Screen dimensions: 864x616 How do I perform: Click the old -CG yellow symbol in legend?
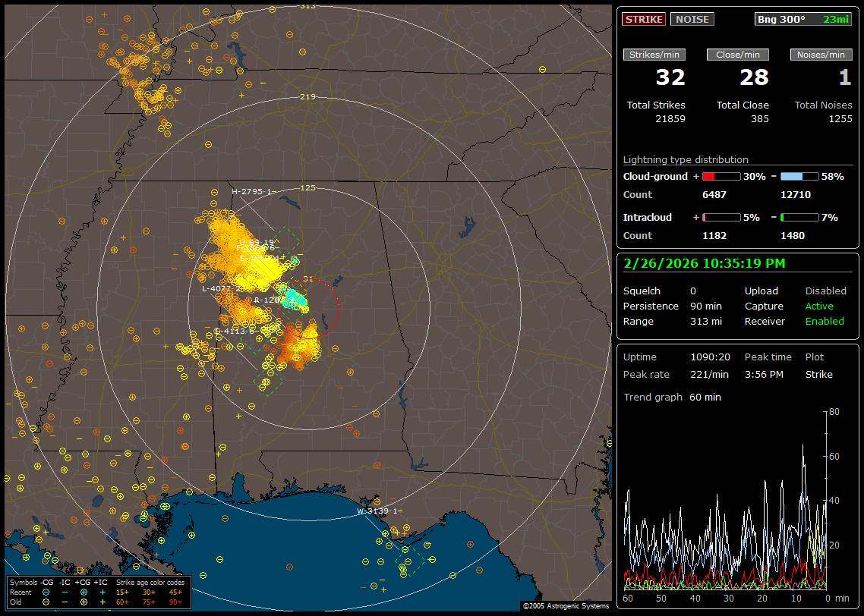point(46,602)
